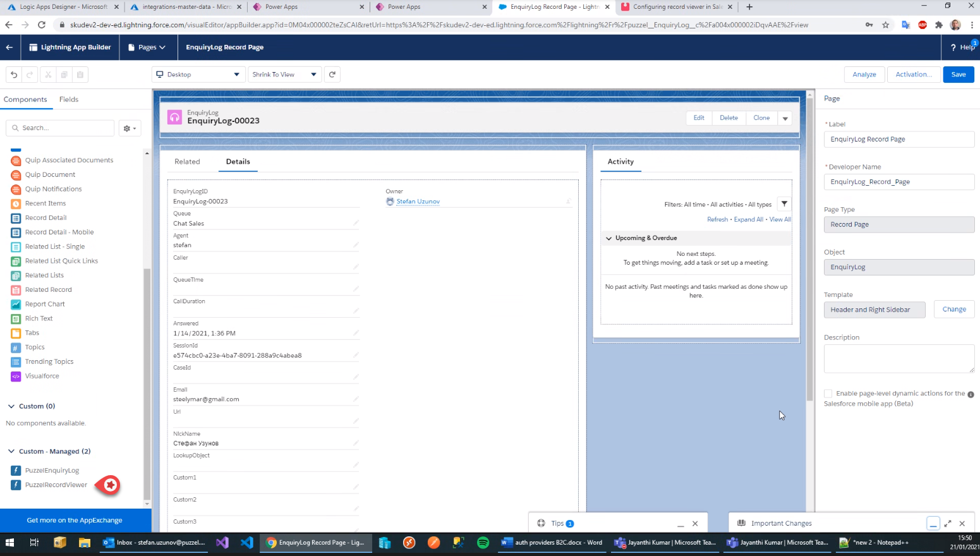Open component search settings gear
The image size is (980, 556).
pyautogui.click(x=130, y=128)
